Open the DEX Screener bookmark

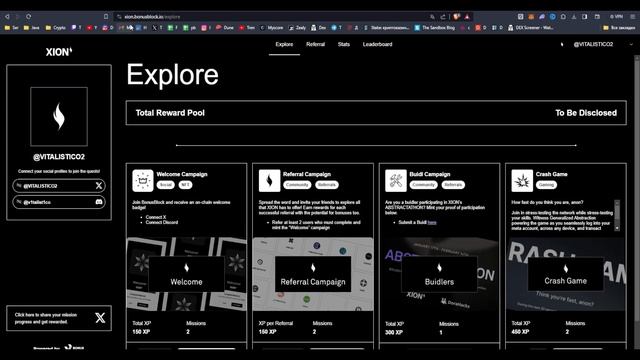531,28
